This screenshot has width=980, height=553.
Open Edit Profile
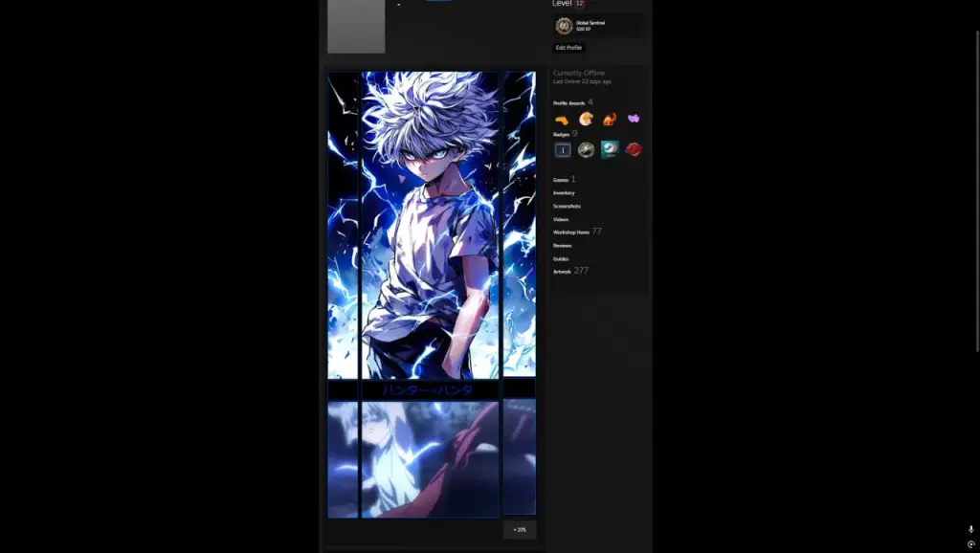click(568, 46)
